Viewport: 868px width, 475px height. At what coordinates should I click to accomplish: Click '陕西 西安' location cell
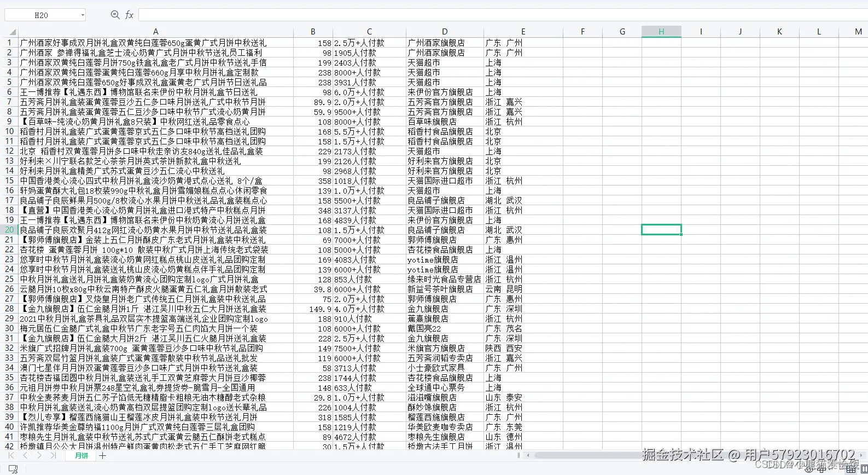[523, 348]
